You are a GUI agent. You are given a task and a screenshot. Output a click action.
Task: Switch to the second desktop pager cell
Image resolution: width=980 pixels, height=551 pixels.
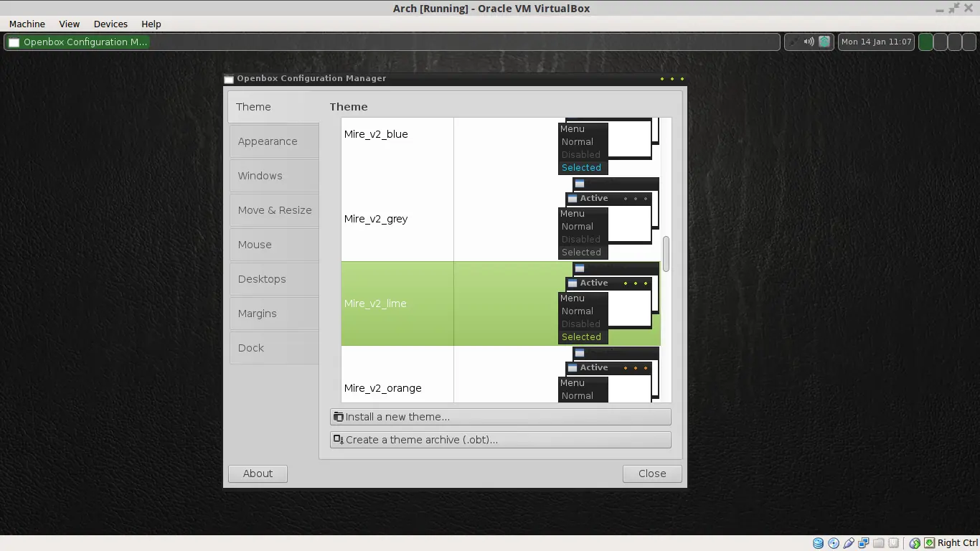[941, 42]
